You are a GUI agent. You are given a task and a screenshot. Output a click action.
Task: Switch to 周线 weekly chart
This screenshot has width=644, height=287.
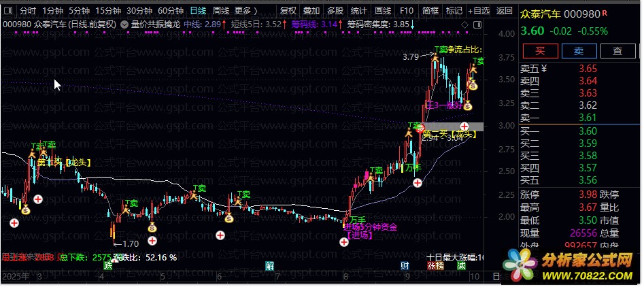pyautogui.click(x=221, y=11)
